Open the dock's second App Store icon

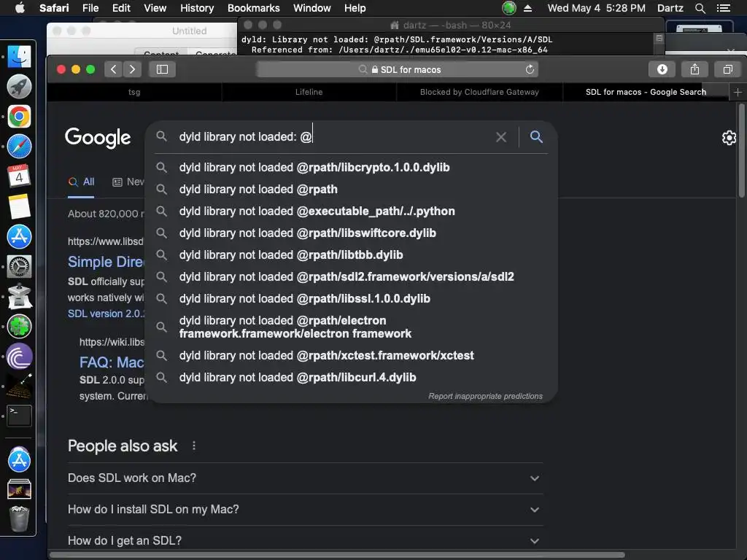[19, 460]
